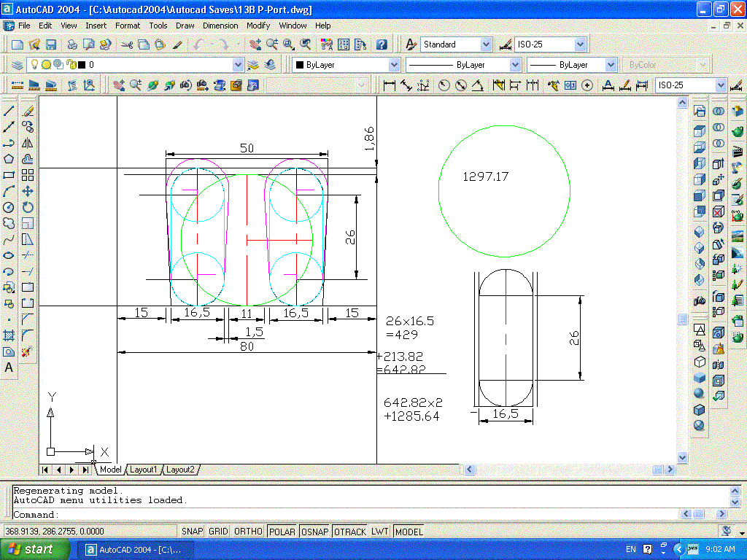Screen dimensions: 747x560
Task: Open the Dimension menu
Action: [220, 26]
